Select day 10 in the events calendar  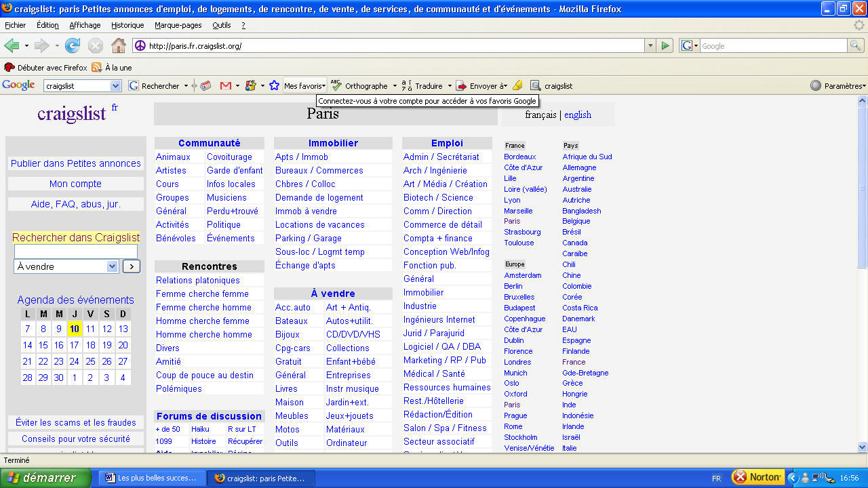tap(75, 329)
